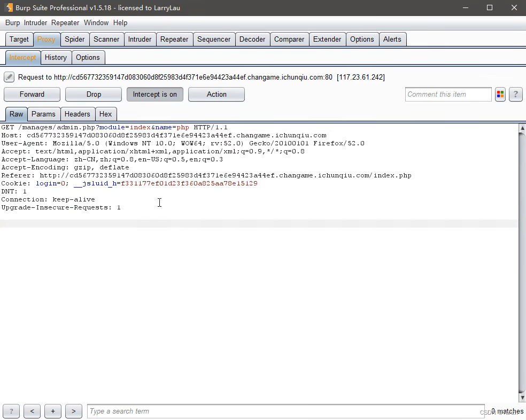Click the __jsluid_h cookie value
The image size is (526, 420).
pyautogui.click(x=189, y=183)
